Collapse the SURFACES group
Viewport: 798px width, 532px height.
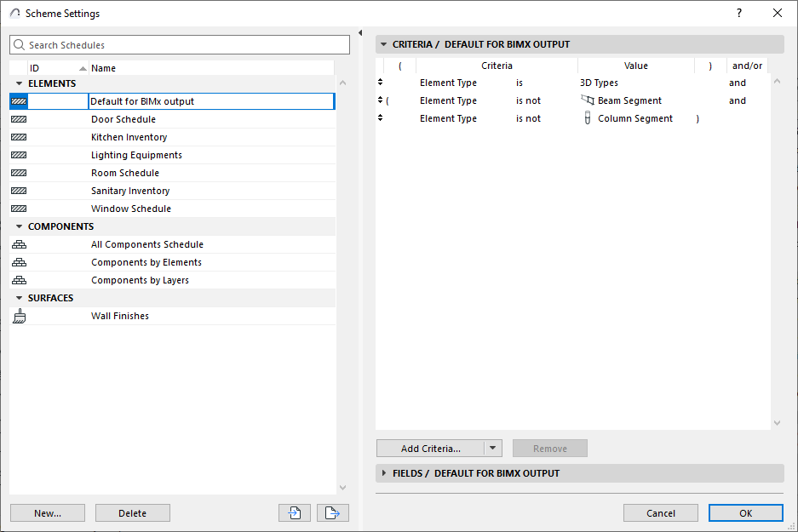[x=20, y=298]
